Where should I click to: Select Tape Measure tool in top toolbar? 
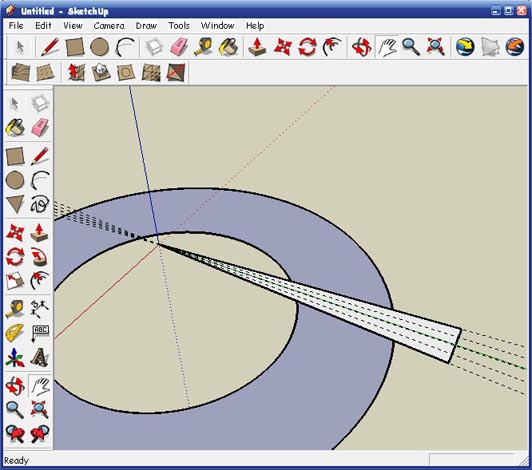pyautogui.click(x=204, y=47)
